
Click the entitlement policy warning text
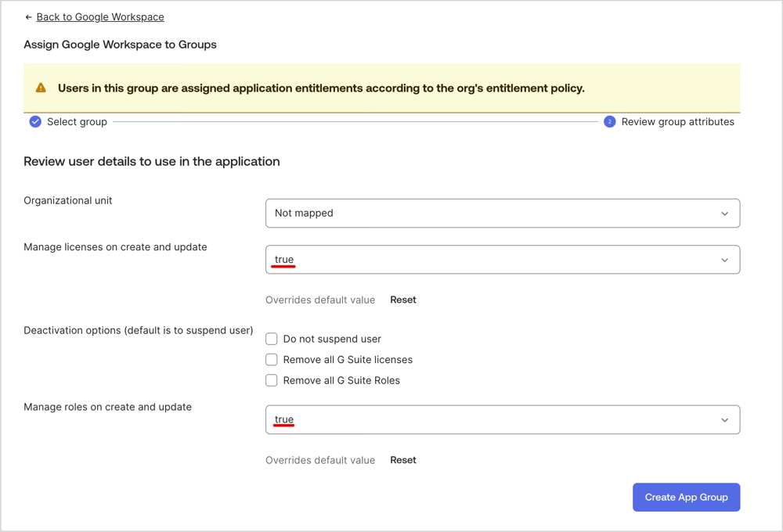coord(321,88)
